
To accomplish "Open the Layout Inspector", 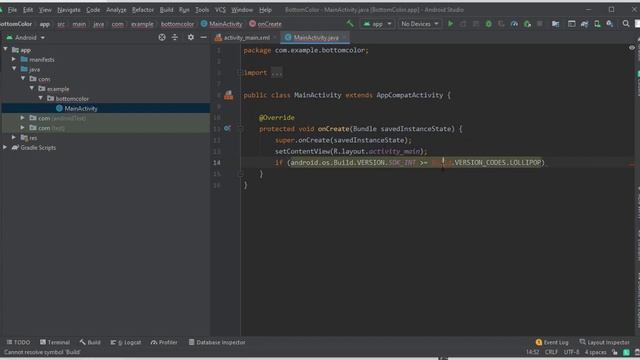I will click(604, 342).
